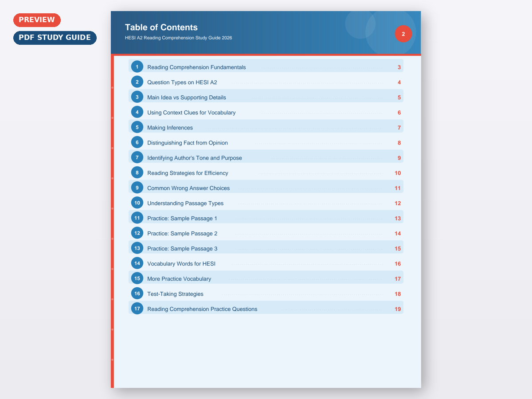The image size is (532, 399).
Task: Click the chapter 13 circle icon
Action: (x=137, y=248)
